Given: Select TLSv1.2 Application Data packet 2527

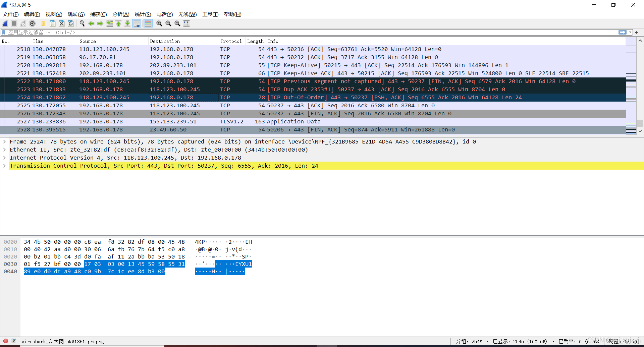Looking at the screenshot, I should click(x=313, y=121).
